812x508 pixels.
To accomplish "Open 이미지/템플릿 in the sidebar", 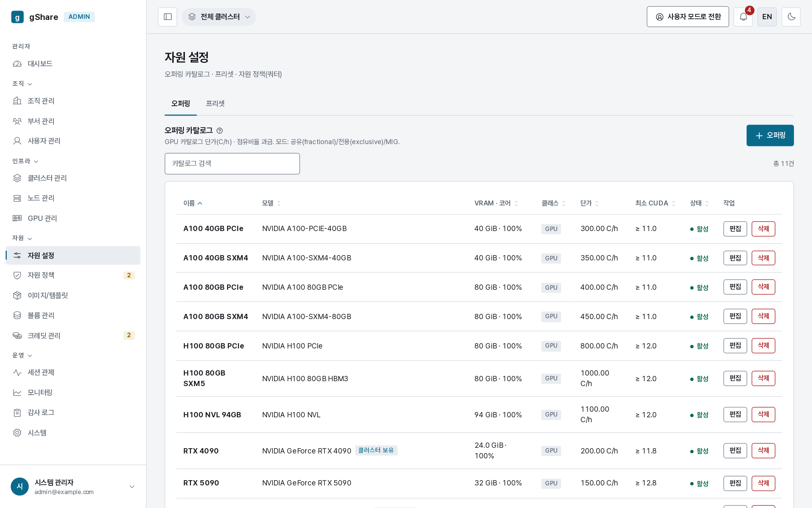I will (73, 295).
